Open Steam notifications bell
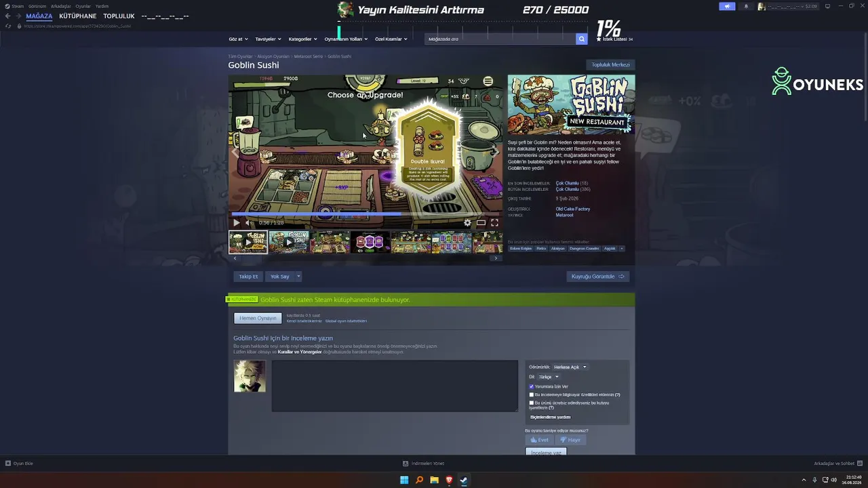The width and height of the screenshot is (868, 488). click(746, 6)
